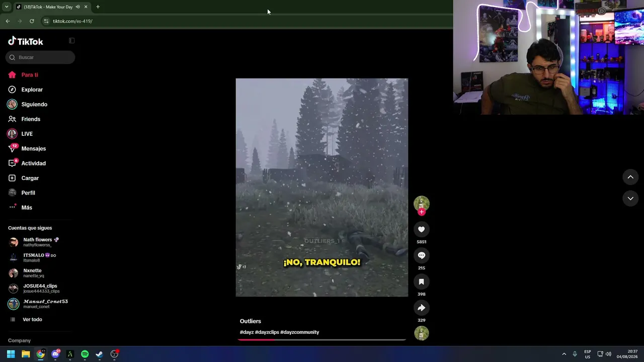Open Mensajes inbox

(x=27, y=149)
